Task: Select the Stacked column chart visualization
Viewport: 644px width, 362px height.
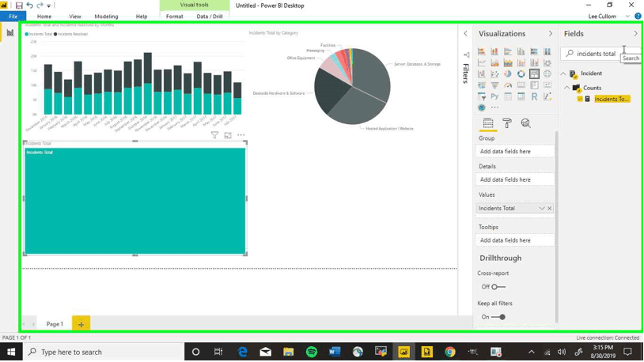Action: click(x=494, y=51)
